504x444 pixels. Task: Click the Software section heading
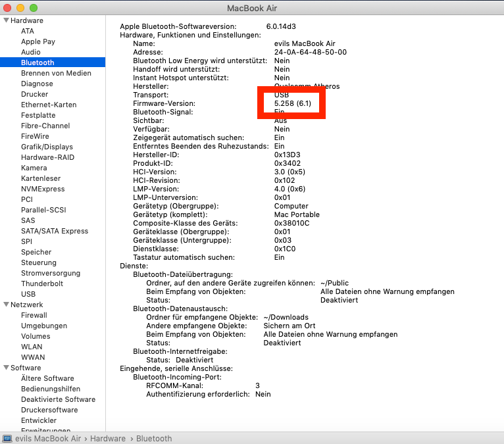click(x=26, y=368)
